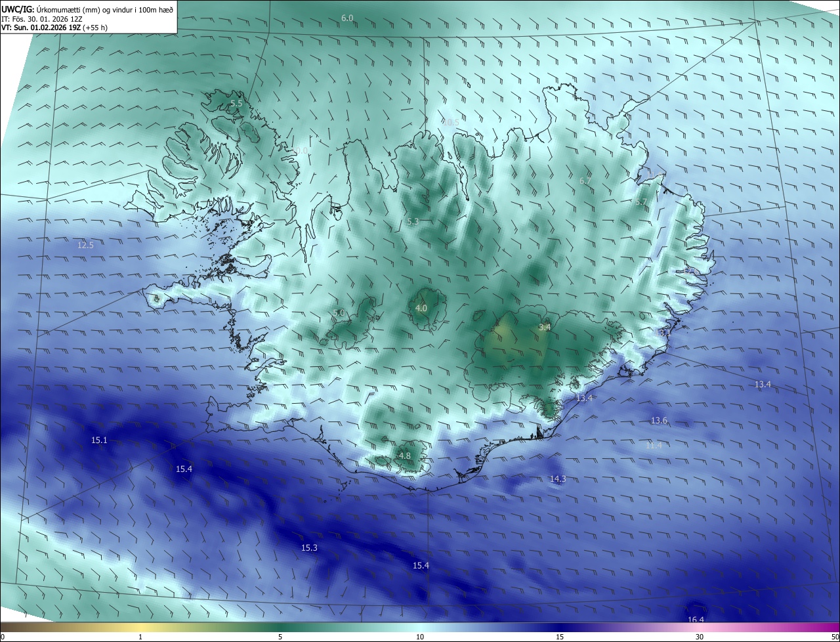840x642 pixels.
Task: Click the 6.0 value label on the map
Action: tap(347, 18)
